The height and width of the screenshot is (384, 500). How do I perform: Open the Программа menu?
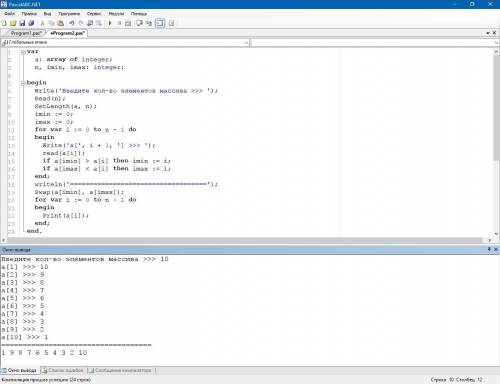69,14
